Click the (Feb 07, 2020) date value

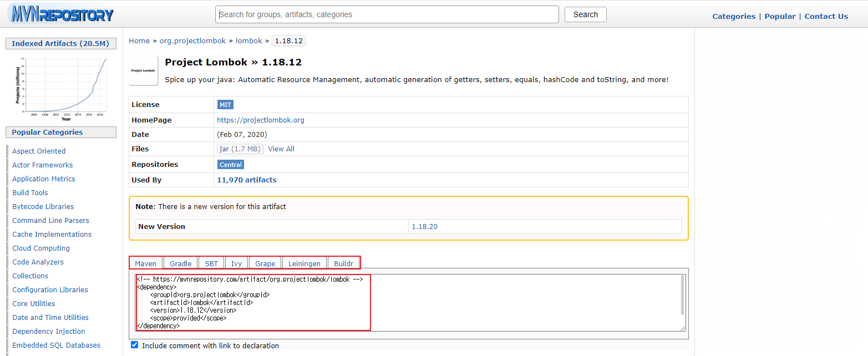click(242, 134)
